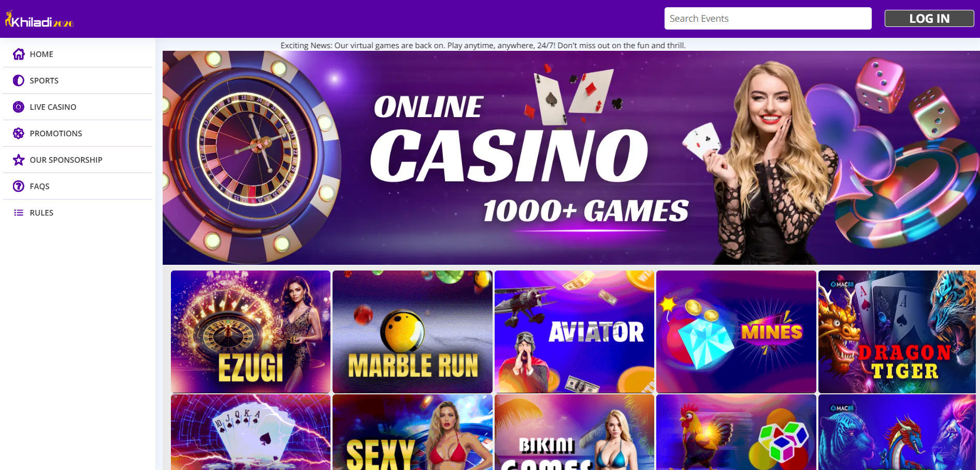Click the Sports half-circle icon

coord(19,80)
